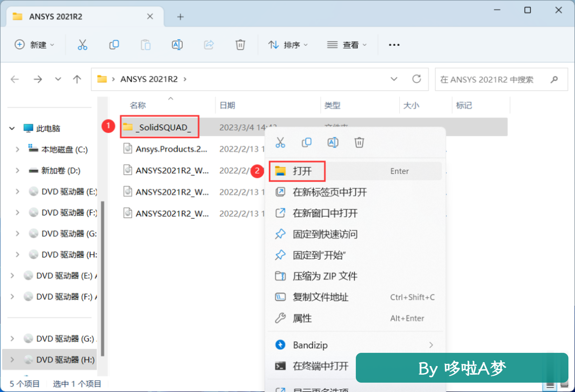Click the Paste icon in toolbar
Image resolution: width=575 pixels, height=392 pixels.
click(146, 45)
